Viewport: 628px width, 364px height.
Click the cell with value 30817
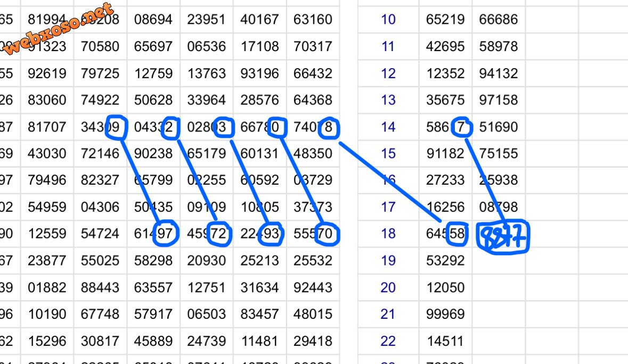pos(100,341)
